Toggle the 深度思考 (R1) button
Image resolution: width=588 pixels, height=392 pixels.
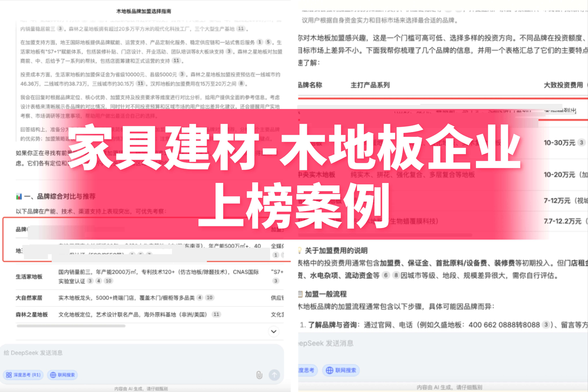pyautogui.click(x=23, y=375)
